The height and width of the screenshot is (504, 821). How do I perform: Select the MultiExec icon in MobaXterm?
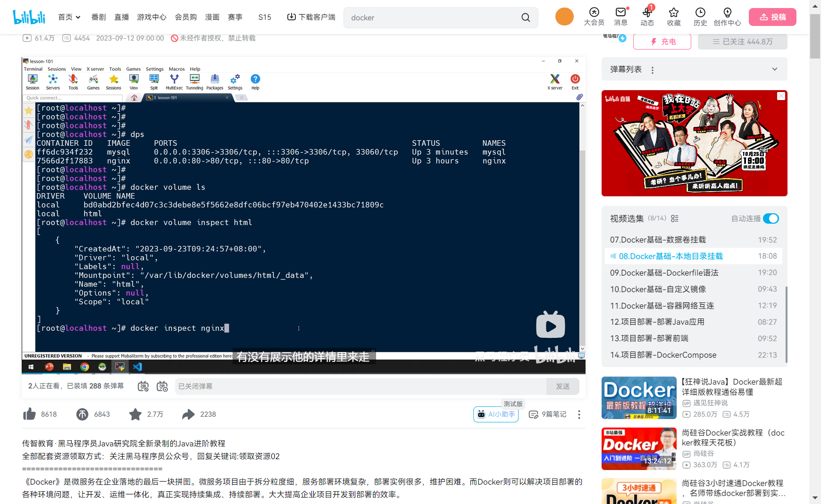coord(174,81)
